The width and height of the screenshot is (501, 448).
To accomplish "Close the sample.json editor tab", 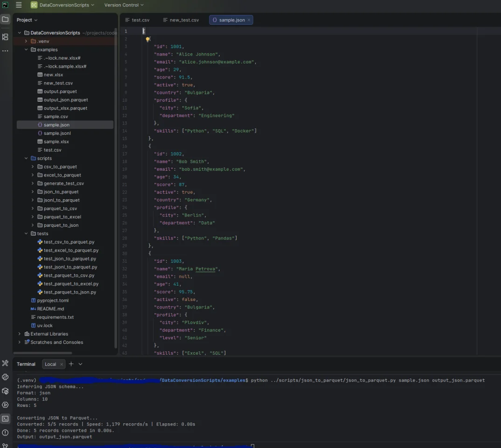I will tap(249, 20).
